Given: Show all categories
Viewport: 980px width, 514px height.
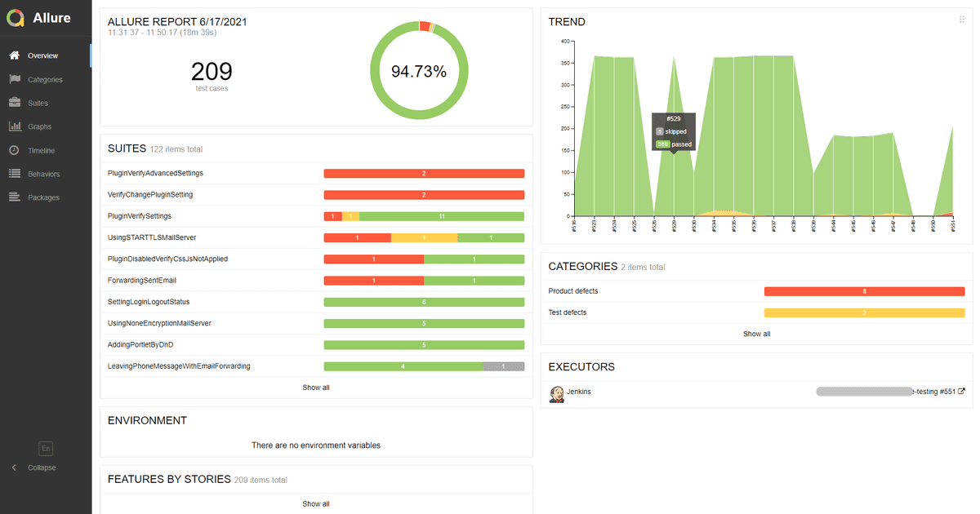Looking at the screenshot, I should pyautogui.click(x=756, y=334).
